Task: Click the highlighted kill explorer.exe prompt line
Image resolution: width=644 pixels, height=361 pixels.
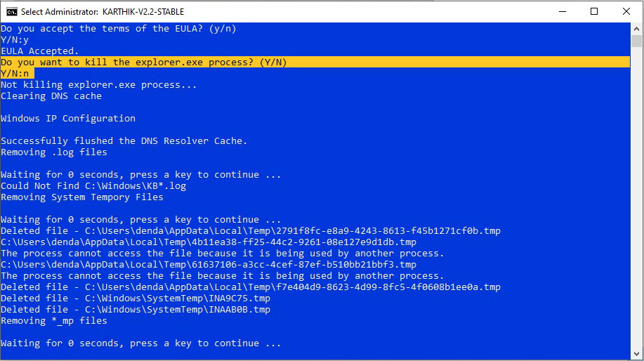Action: [x=144, y=63]
